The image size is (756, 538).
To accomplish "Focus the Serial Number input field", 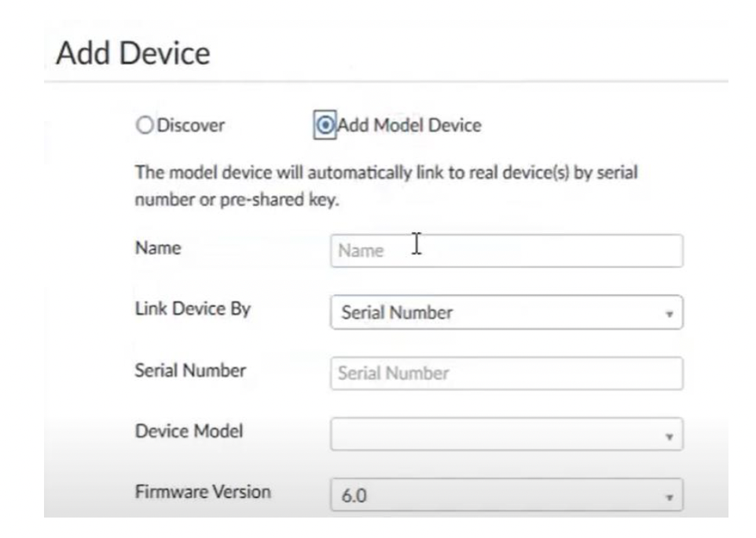I will tap(506, 374).
